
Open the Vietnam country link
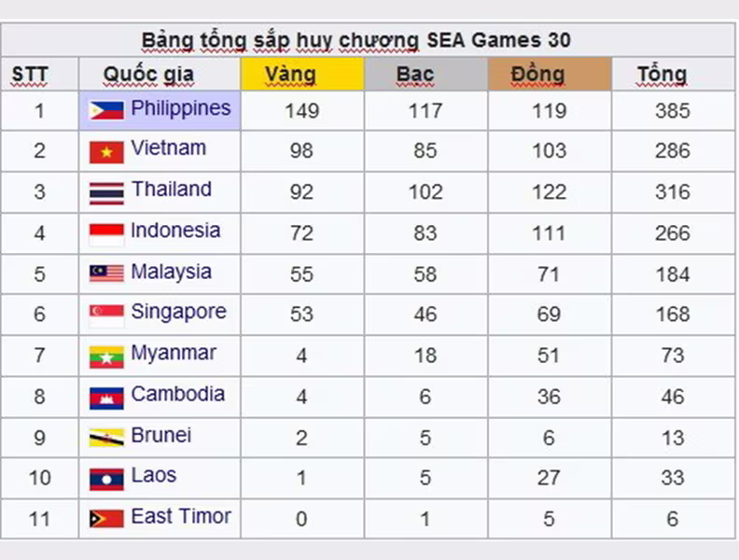point(168,148)
